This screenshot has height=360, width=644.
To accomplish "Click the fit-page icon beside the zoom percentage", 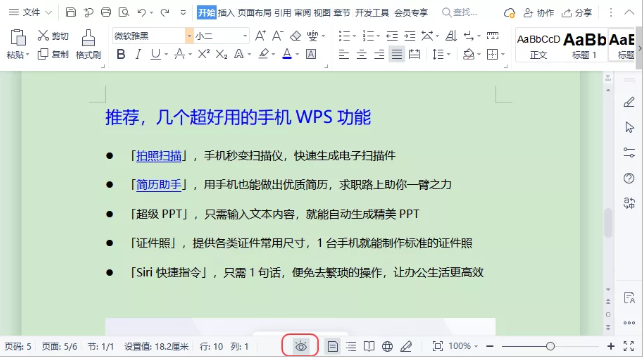I will [x=438, y=346].
